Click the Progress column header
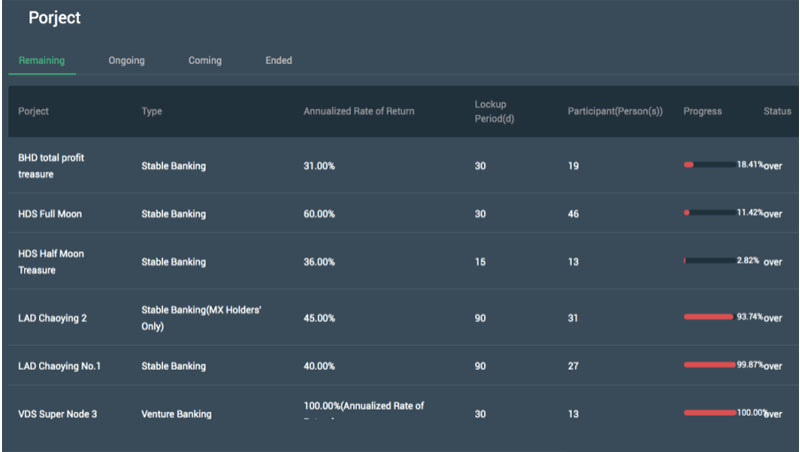This screenshot has width=800, height=452. (703, 111)
